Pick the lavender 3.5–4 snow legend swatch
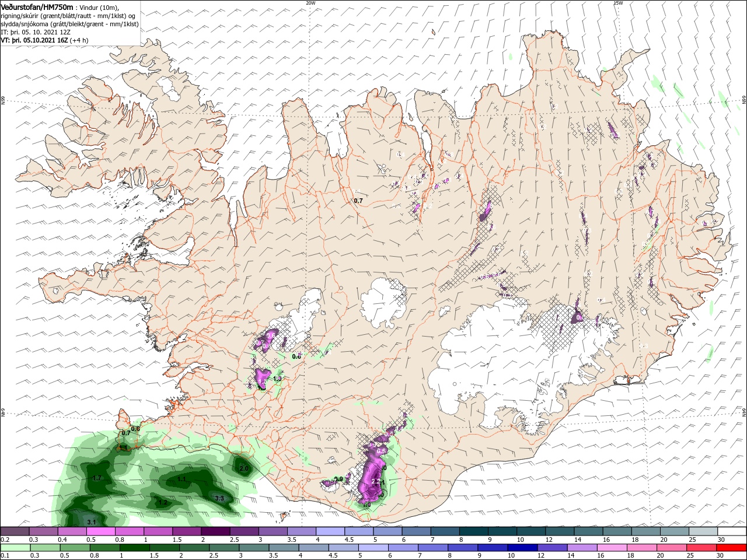This screenshot has height=560, width=747. 301,531
